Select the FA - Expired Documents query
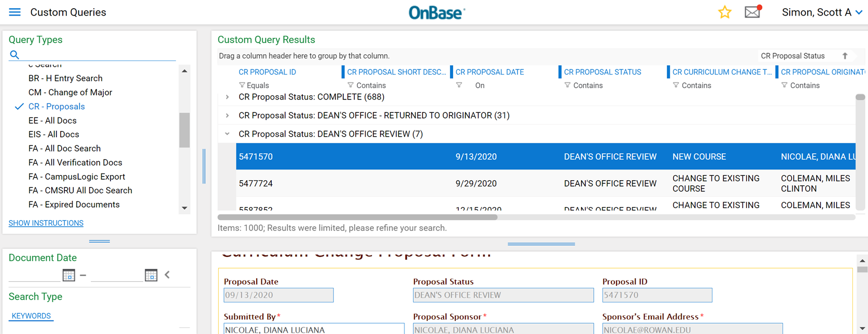This screenshot has height=334, width=868. tap(74, 204)
